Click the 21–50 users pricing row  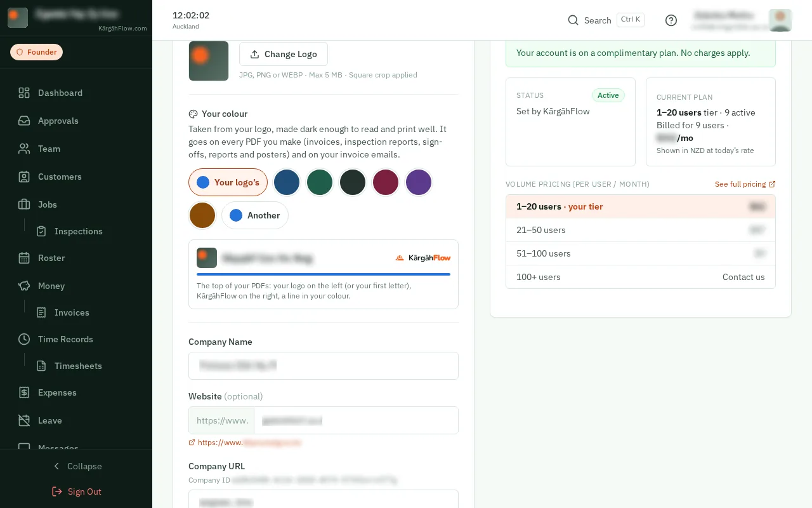[x=641, y=230]
